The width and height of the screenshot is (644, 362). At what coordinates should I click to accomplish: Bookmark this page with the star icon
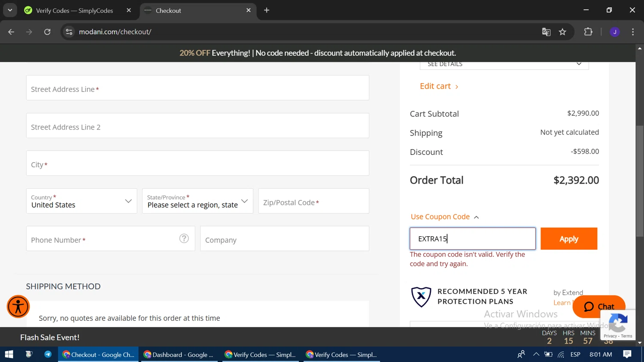pyautogui.click(x=562, y=32)
